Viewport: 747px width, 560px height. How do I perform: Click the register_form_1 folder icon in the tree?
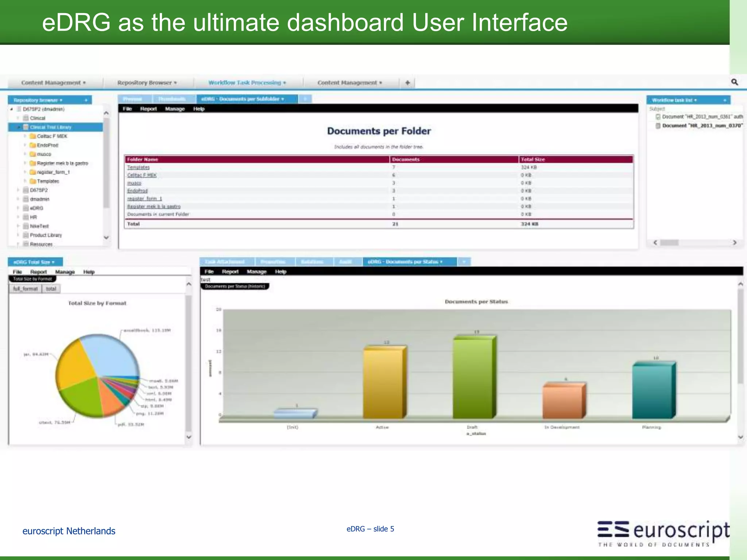coord(33,172)
